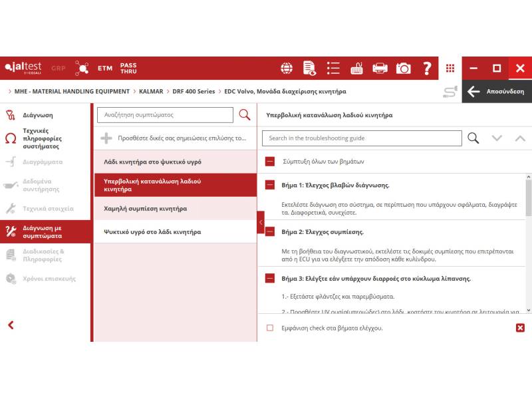
Task: Click the symptom search magnifier icon
Action: 245,115
